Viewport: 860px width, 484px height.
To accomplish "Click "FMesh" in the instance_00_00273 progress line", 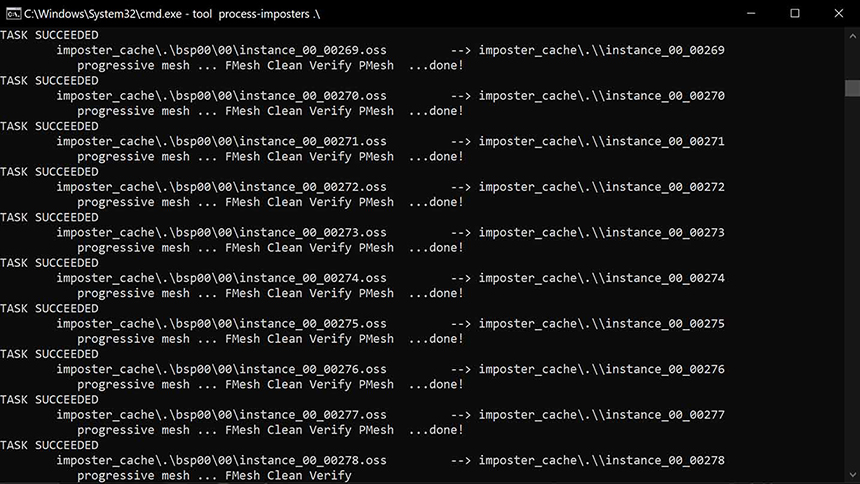I will (242, 247).
